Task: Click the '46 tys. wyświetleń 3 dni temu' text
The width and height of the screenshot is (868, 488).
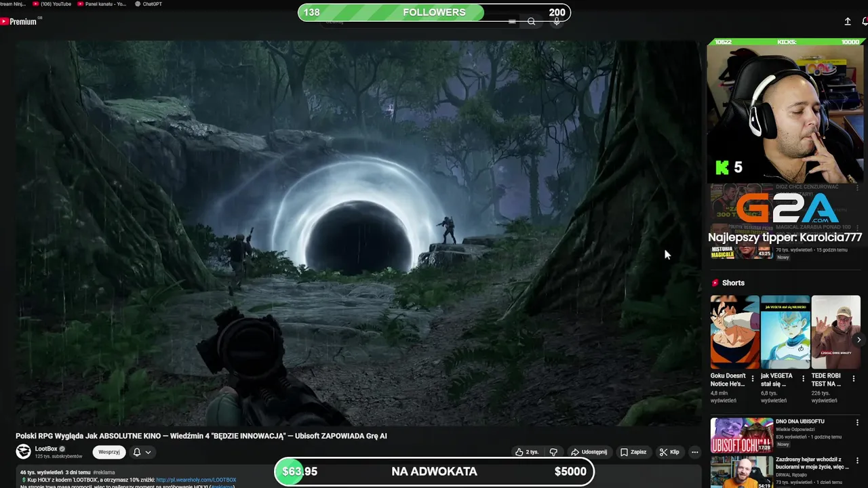Action: (x=56, y=472)
